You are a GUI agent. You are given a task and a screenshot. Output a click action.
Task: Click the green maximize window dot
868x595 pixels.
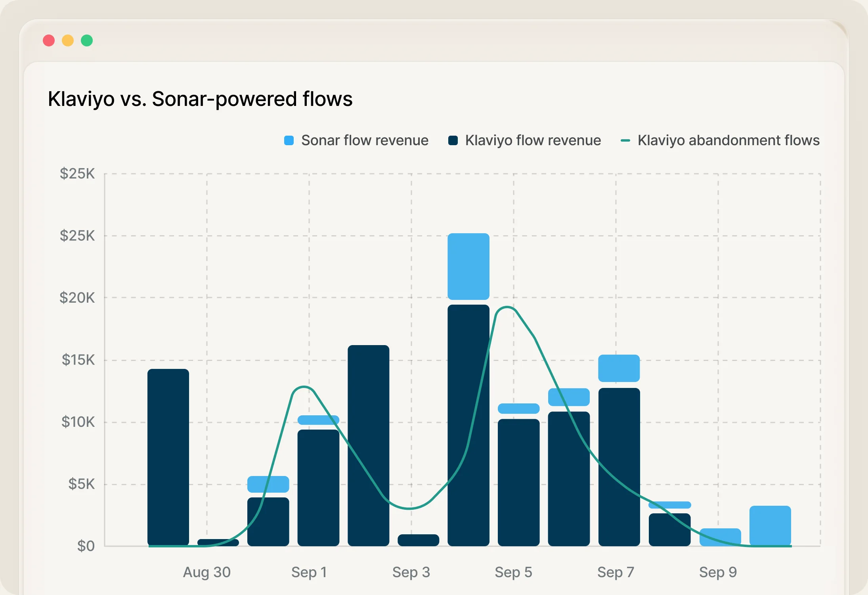coord(87,40)
